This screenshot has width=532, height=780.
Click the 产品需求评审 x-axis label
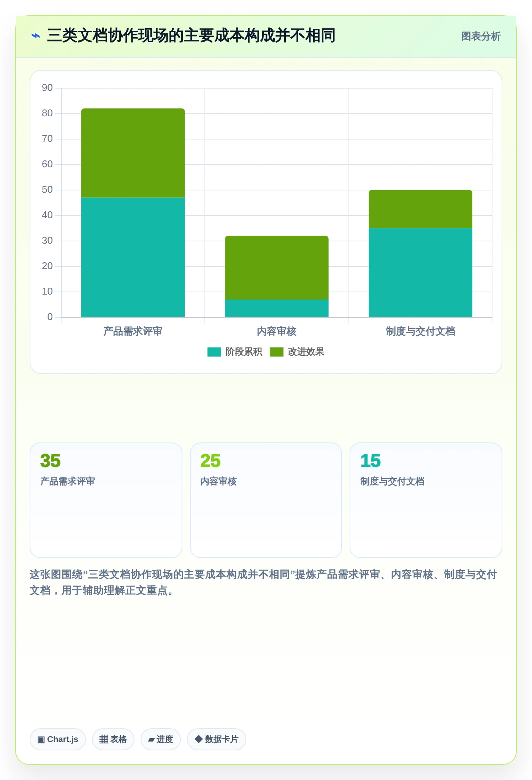click(133, 331)
